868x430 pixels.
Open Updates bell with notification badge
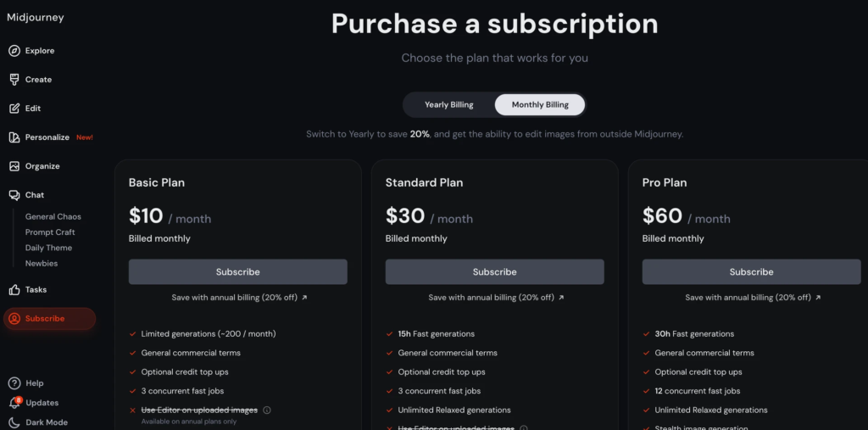tap(15, 402)
